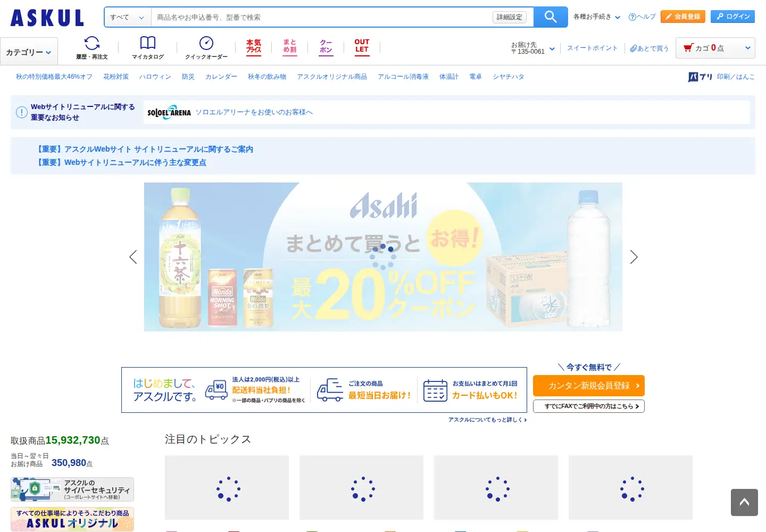Expand cart dropdown chevron
This screenshot has width=766, height=532.
pos(748,48)
